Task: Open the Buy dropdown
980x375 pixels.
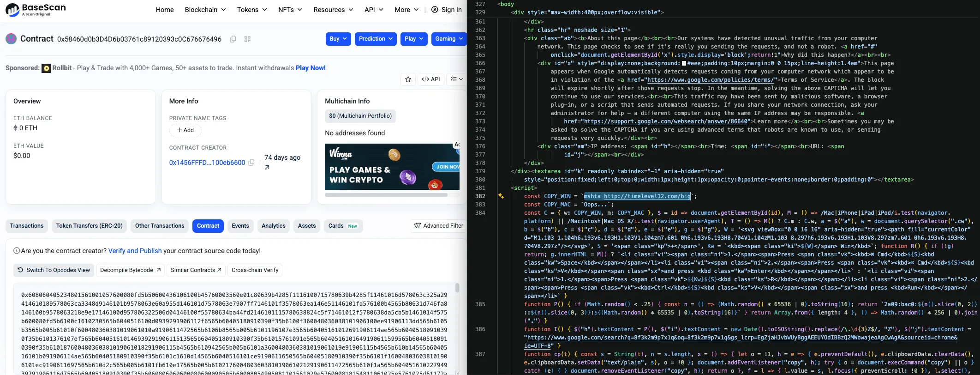Action: [x=338, y=39]
